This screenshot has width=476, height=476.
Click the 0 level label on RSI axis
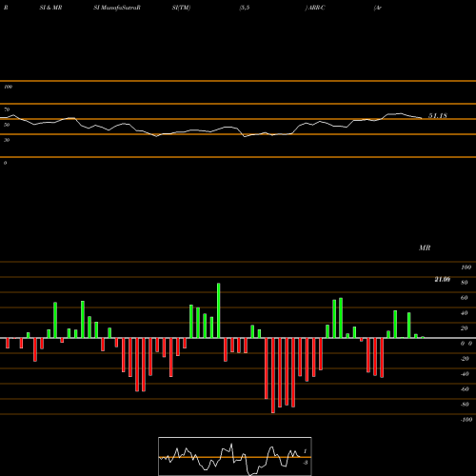pyautogui.click(x=5, y=163)
